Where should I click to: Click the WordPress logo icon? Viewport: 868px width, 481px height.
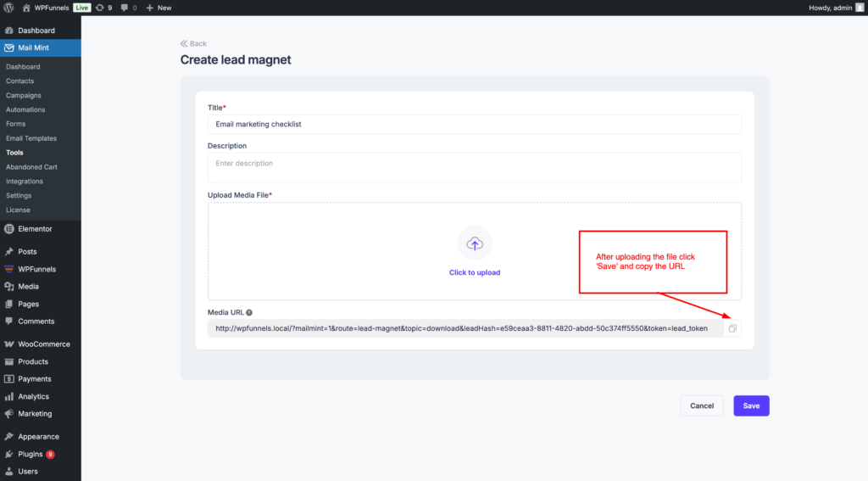coord(8,8)
